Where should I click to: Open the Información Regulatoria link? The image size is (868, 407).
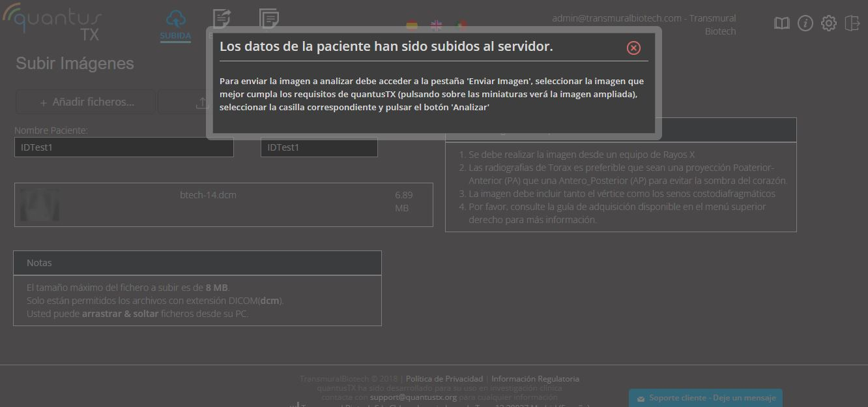(535, 378)
